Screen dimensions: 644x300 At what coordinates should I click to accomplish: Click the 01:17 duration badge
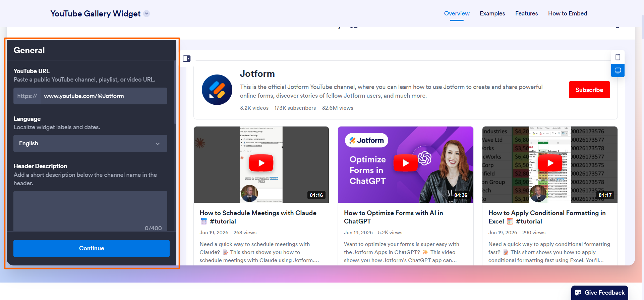point(605,195)
